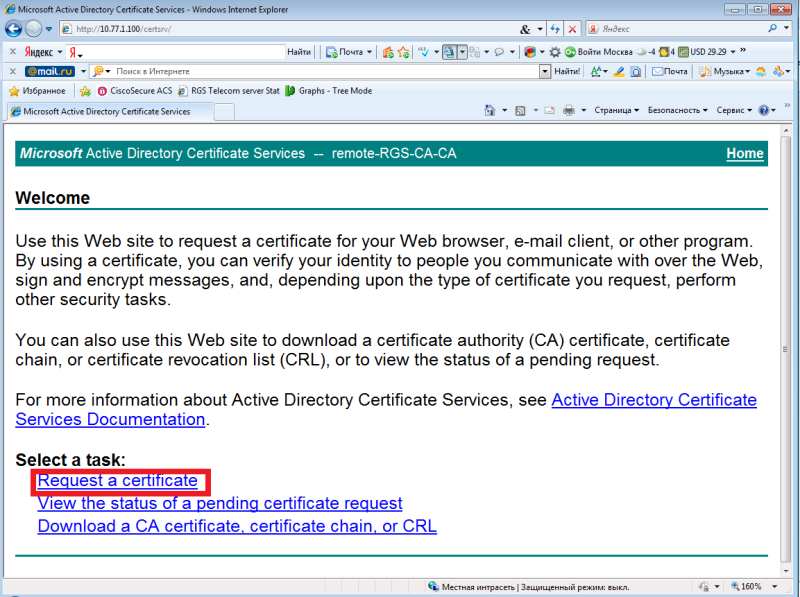Click the magnifier search icon in the Яндекс search box
This screenshot has height=597, width=800.
tap(772, 29)
